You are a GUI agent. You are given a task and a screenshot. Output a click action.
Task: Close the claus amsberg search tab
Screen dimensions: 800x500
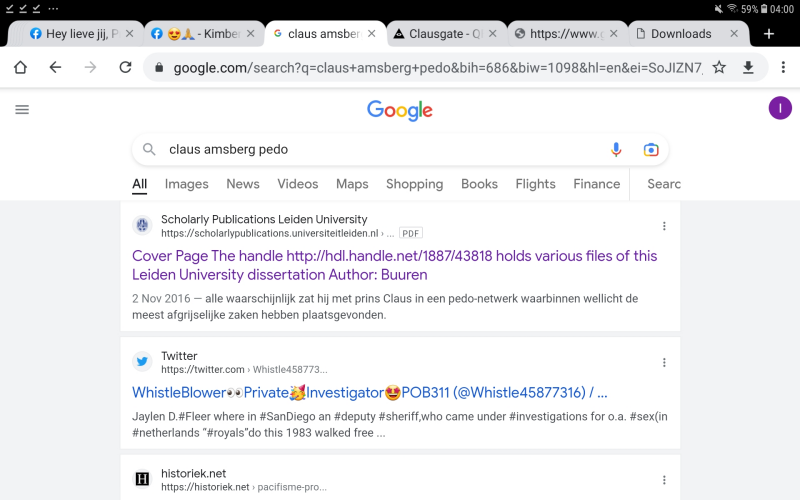(x=371, y=34)
